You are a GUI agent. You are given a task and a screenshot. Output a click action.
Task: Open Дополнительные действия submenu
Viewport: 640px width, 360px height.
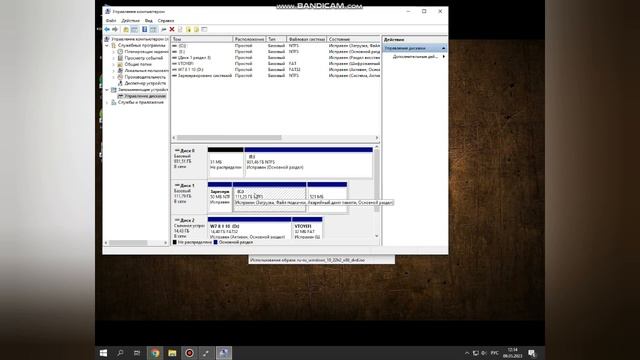tap(418, 57)
